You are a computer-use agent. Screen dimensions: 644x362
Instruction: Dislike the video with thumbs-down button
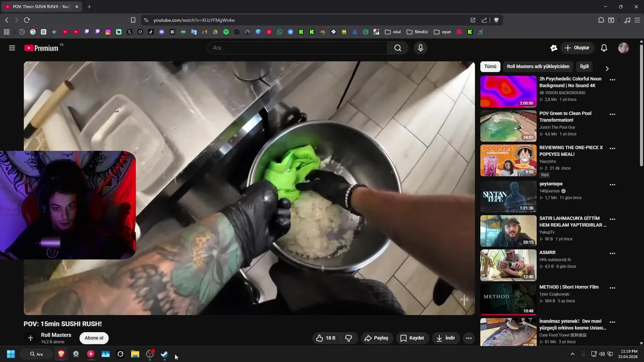click(349, 338)
